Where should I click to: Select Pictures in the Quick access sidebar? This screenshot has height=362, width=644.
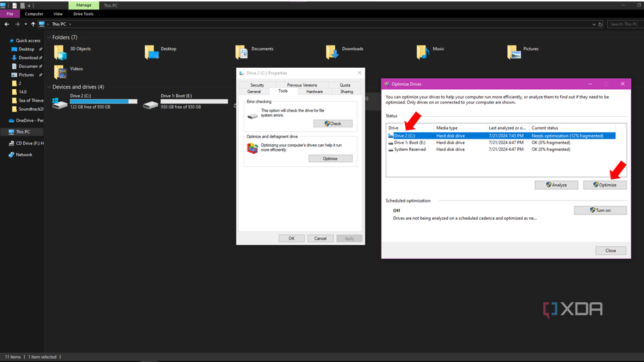[x=26, y=74]
